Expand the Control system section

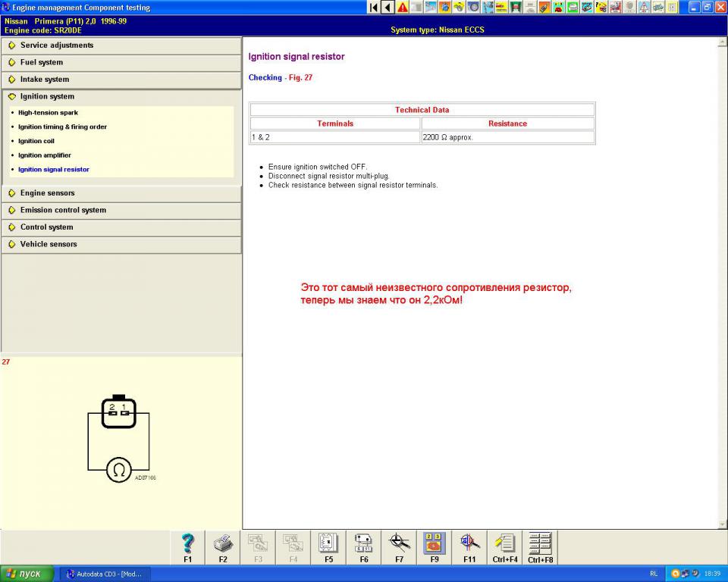(x=121, y=227)
